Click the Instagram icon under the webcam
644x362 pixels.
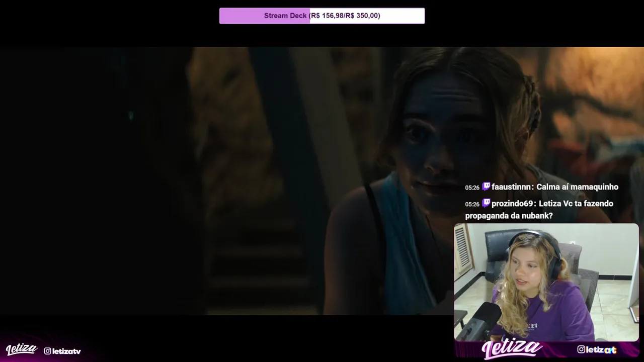581,349
